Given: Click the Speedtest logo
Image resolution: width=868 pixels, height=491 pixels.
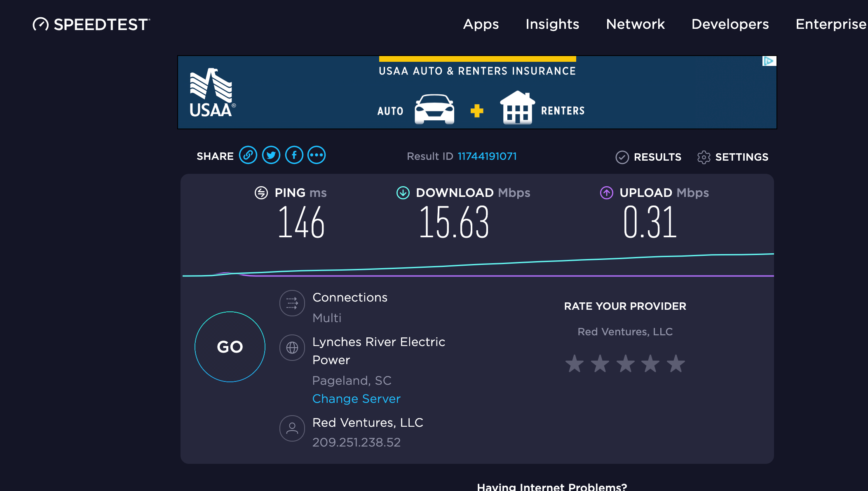Looking at the screenshot, I should pyautogui.click(x=91, y=24).
